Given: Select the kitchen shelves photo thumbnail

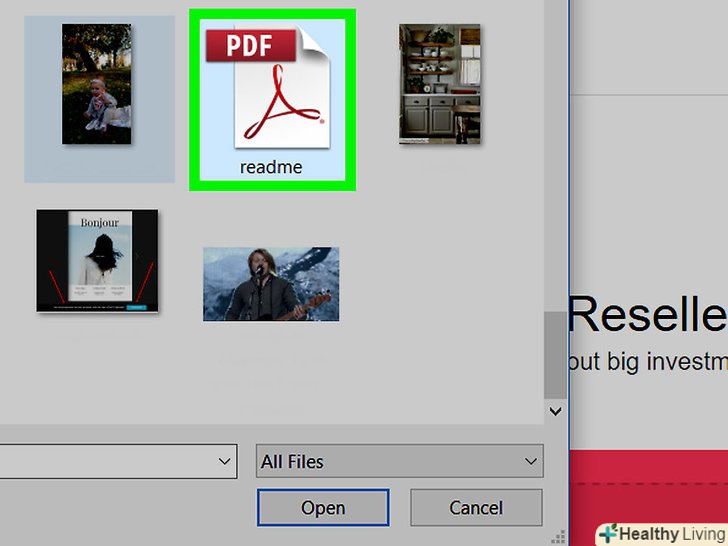Looking at the screenshot, I should click(440, 84).
